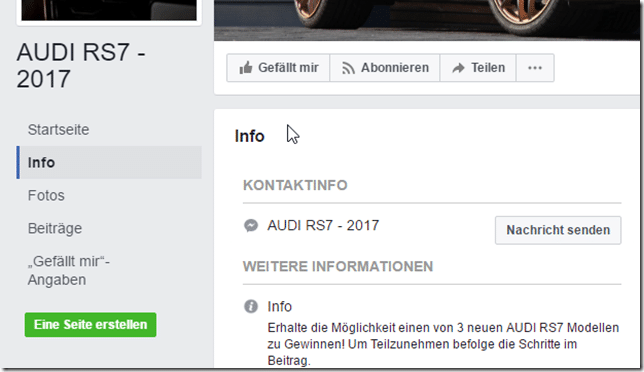Viewport: 644px width, 372px height.
Task: Share the page via Teilen button
Action: click(x=478, y=68)
